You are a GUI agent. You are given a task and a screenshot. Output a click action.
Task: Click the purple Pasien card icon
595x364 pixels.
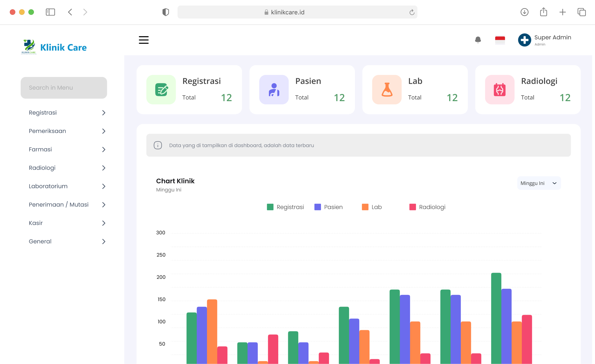[274, 90]
